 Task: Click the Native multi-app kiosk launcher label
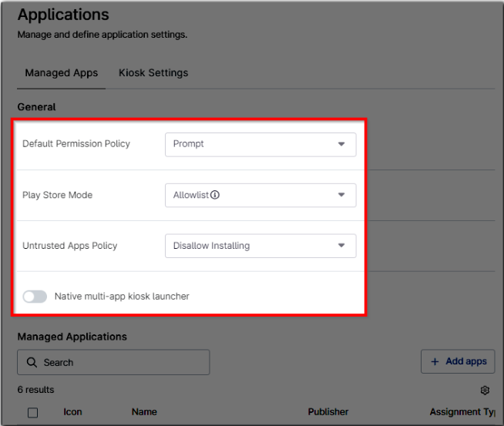tap(122, 297)
